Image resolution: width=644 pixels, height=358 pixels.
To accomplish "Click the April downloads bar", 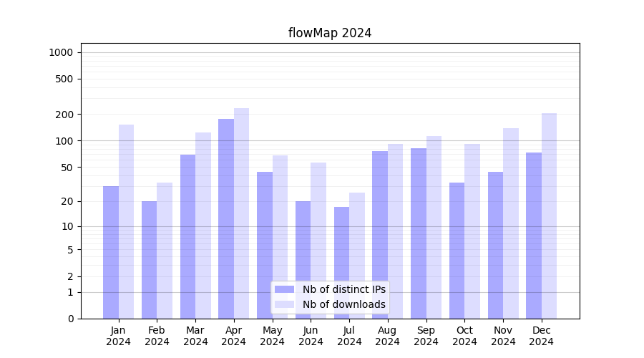I will coord(242,213).
